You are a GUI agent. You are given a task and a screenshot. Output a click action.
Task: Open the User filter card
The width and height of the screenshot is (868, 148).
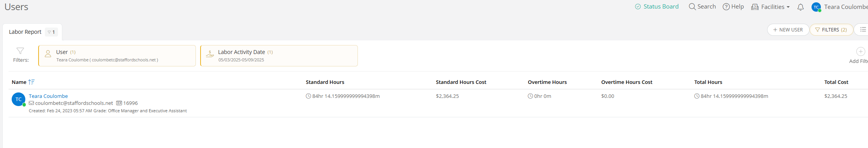(x=117, y=56)
